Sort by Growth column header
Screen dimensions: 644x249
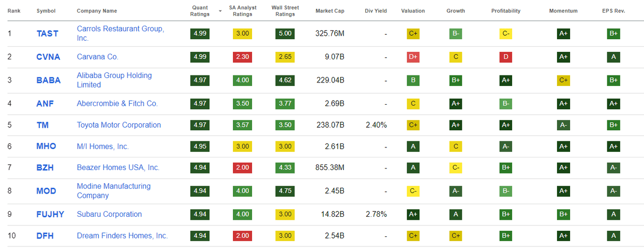[x=456, y=11]
